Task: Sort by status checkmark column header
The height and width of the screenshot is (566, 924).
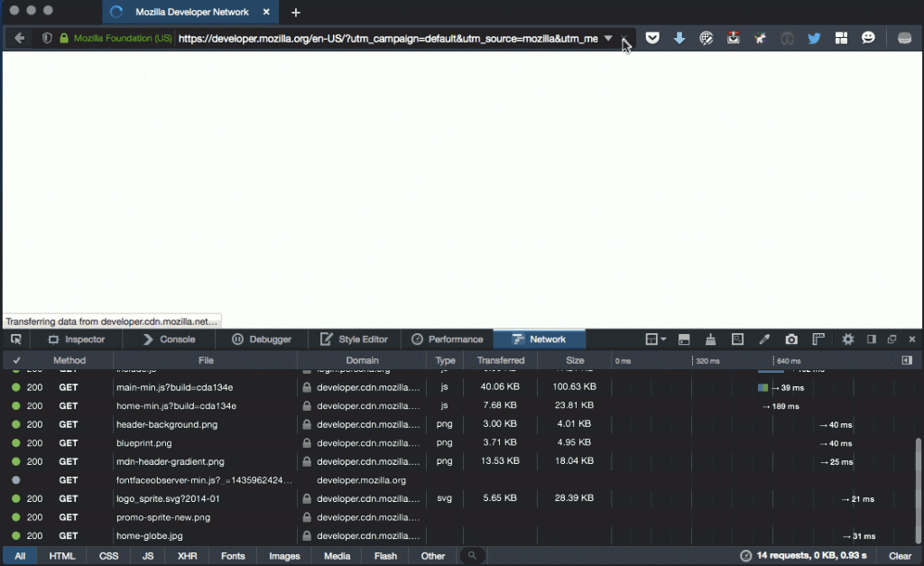Action: 16,360
